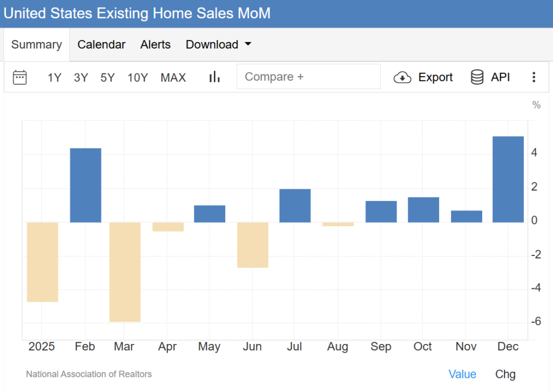Switch chart to Chg view

point(505,374)
